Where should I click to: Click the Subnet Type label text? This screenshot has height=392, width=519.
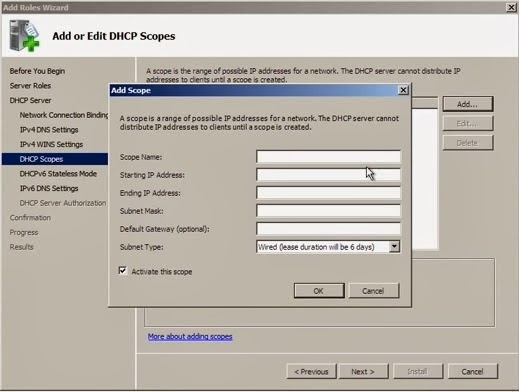click(x=141, y=247)
